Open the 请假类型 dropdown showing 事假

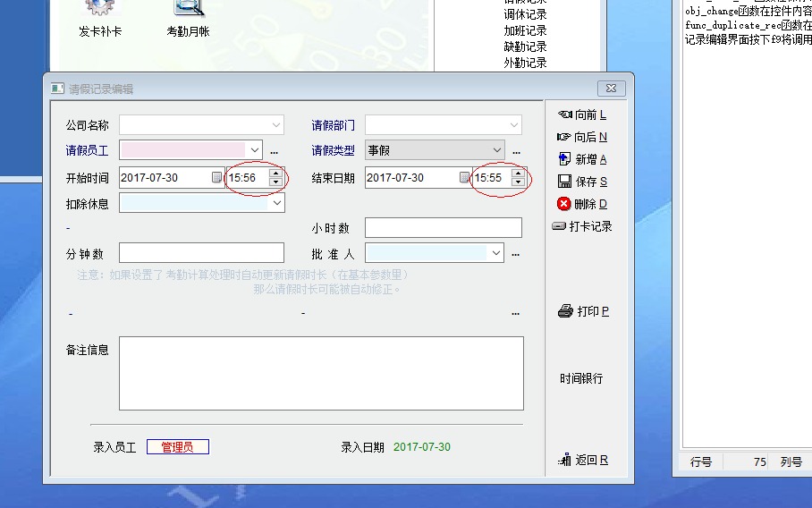pyautogui.click(x=496, y=150)
